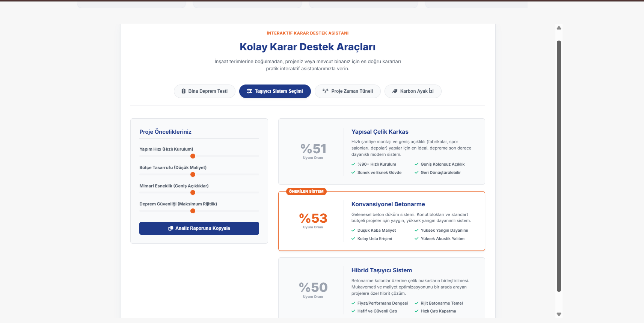Click the sliders icon on Taşıyıcı Sistem tab
Screen dimensions: 644x323
tap(249, 91)
